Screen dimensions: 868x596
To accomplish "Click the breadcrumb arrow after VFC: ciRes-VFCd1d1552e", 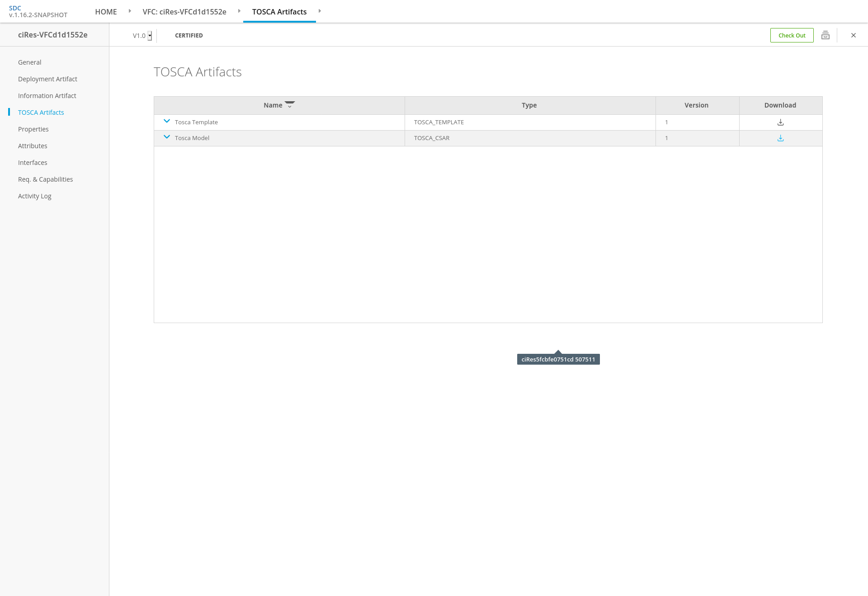I will click(239, 11).
